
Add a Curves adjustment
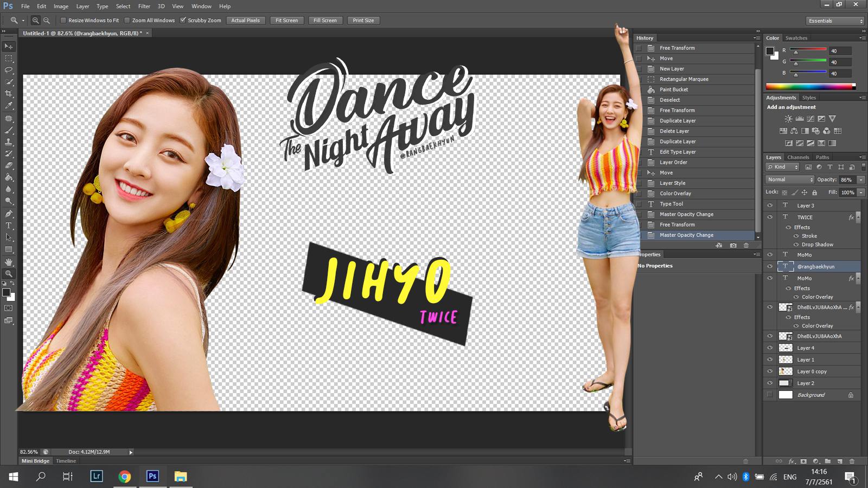pyautogui.click(x=810, y=118)
